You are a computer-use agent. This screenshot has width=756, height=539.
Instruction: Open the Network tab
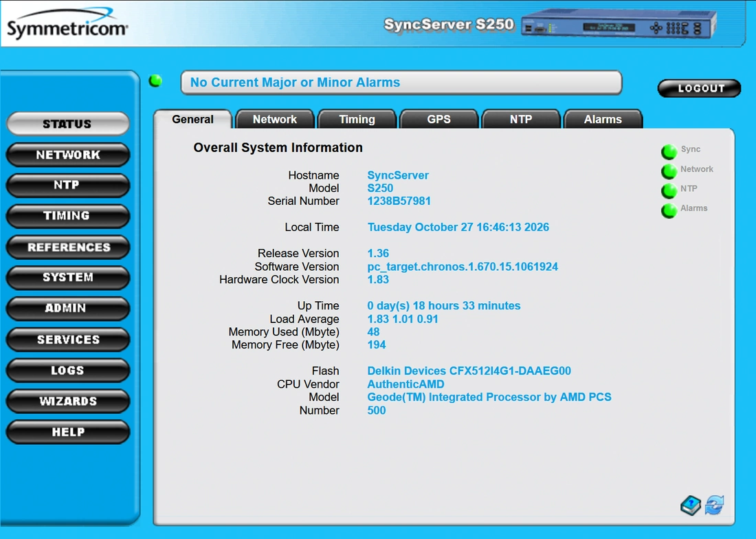275,119
